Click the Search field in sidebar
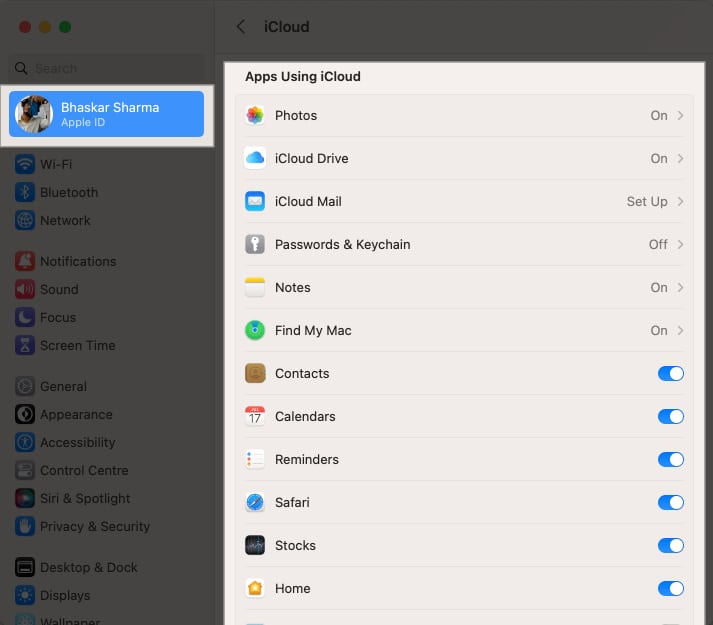713x625 pixels. click(110, 68)
